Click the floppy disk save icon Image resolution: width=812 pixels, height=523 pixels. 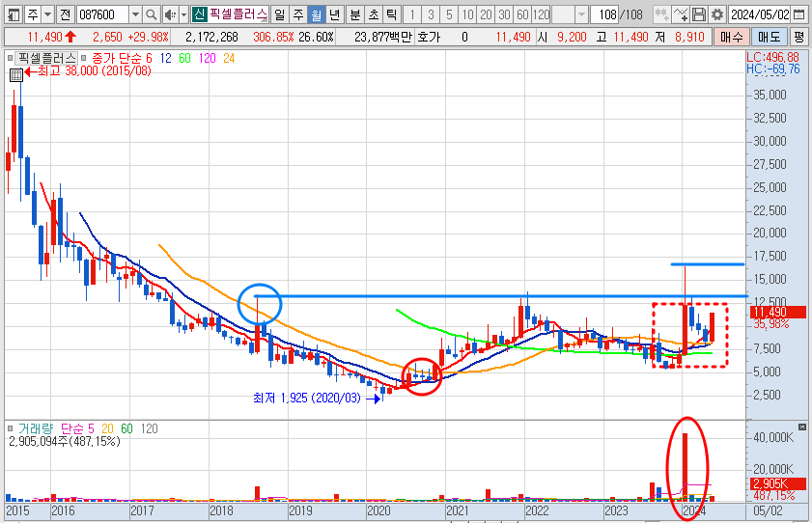pyautogui.click(x=699, y=14)
